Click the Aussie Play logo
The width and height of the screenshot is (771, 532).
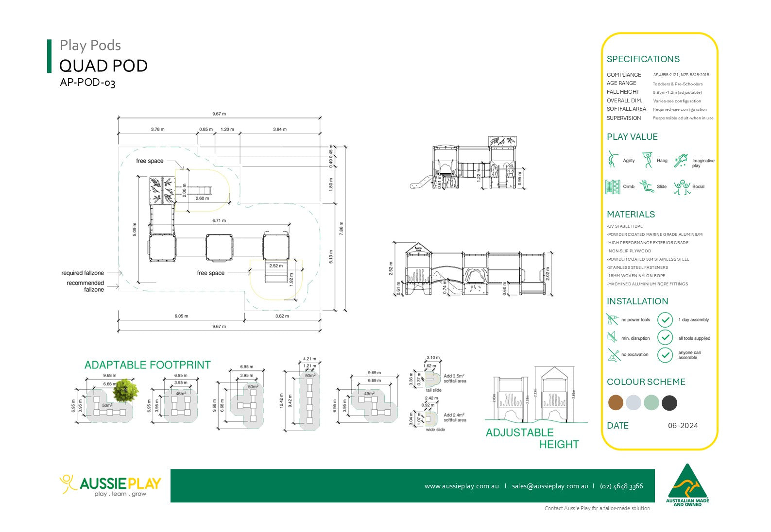point(110,485)
